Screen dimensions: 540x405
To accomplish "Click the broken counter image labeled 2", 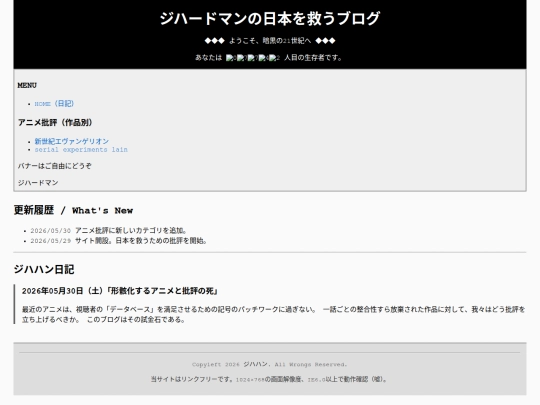I will pyautogui.click(x=274, y=58).
